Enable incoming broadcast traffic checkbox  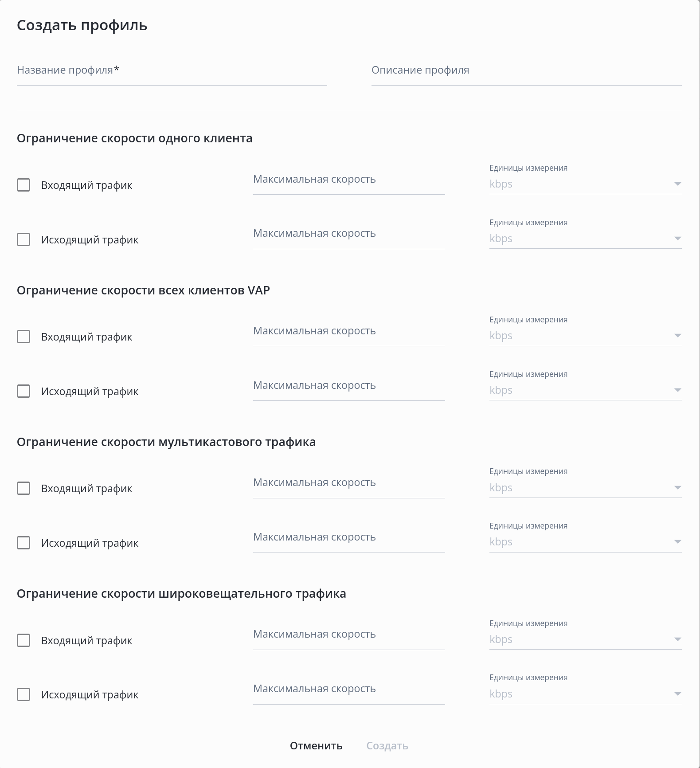click(x=23, y=640)
